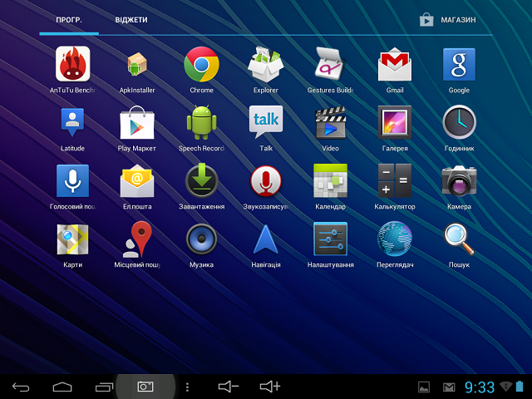Open the Chrome browser
Viewport: 532px width, 399px height.
click(201, 65)
